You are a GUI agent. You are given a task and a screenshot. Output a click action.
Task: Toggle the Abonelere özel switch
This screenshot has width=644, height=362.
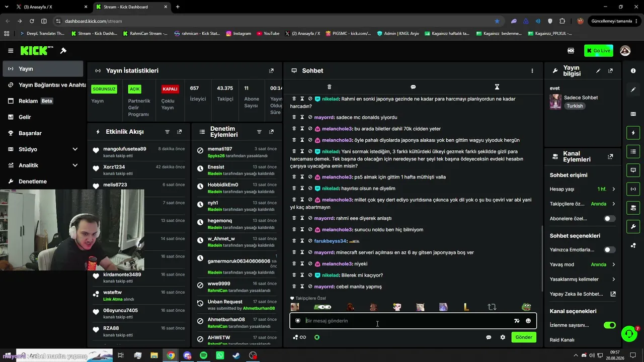(x=609, y=219)
